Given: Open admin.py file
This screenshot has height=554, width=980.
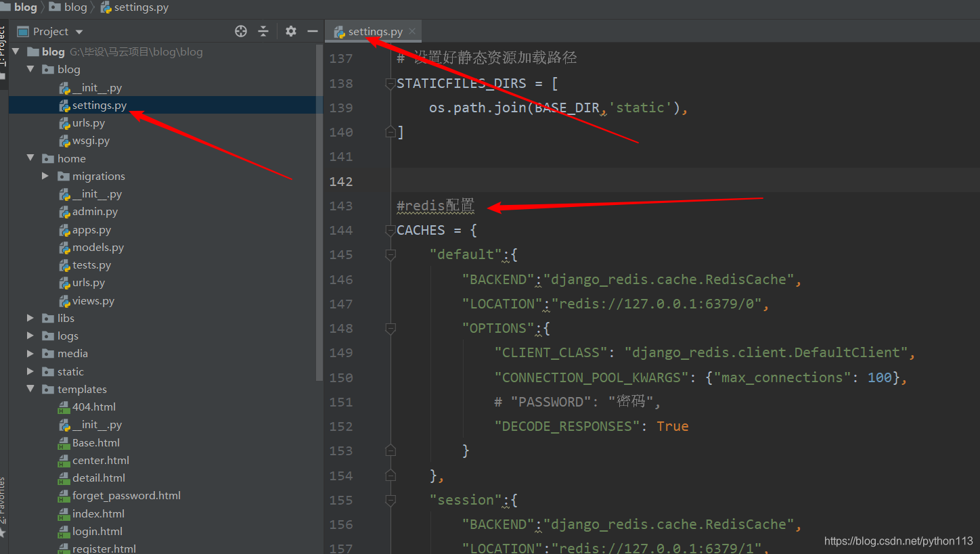Looking at the screenshot, I should 95,212.
